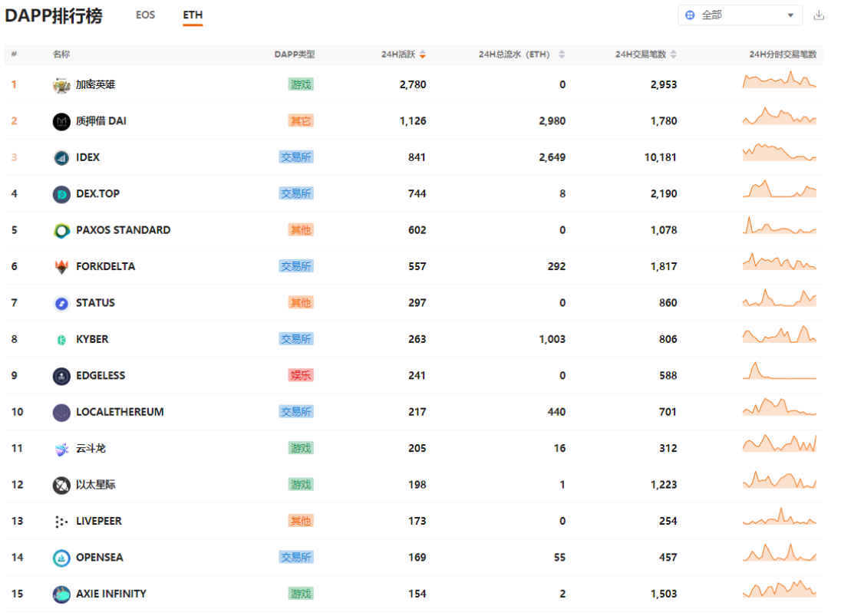The width and height of the screenshot is (851, 616).
Task: Click the LOCALETHEREUM logo icon
Action: point(61,412)
